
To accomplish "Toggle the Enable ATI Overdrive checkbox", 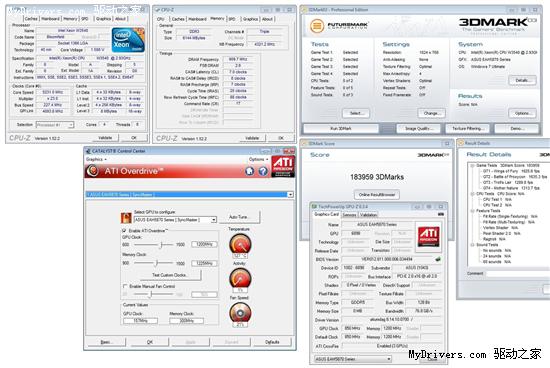I will (x=124, y=231).
